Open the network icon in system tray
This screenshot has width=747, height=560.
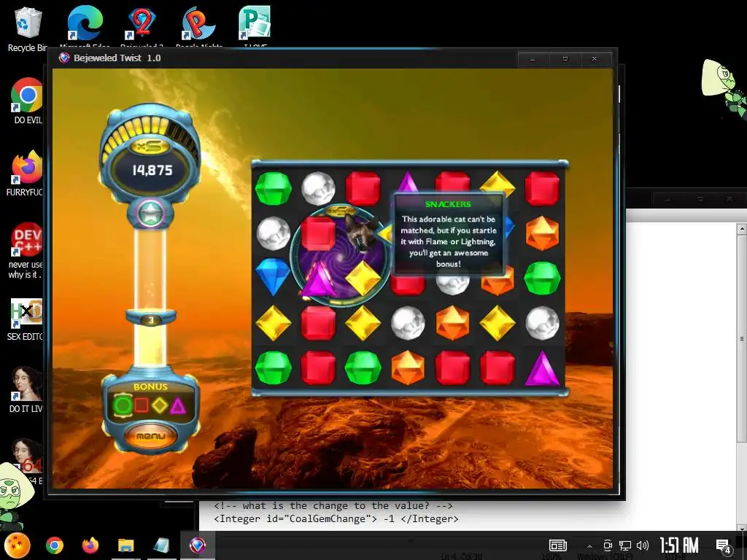[x=624, y=545]
